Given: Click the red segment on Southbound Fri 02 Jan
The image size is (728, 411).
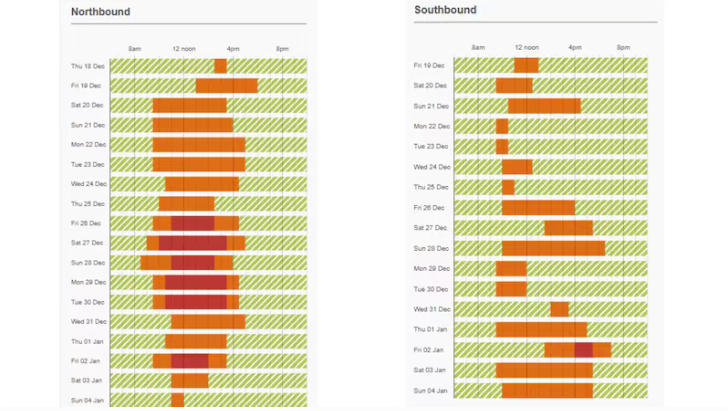Looking at the screenshot, I should (x=583, y=350).
